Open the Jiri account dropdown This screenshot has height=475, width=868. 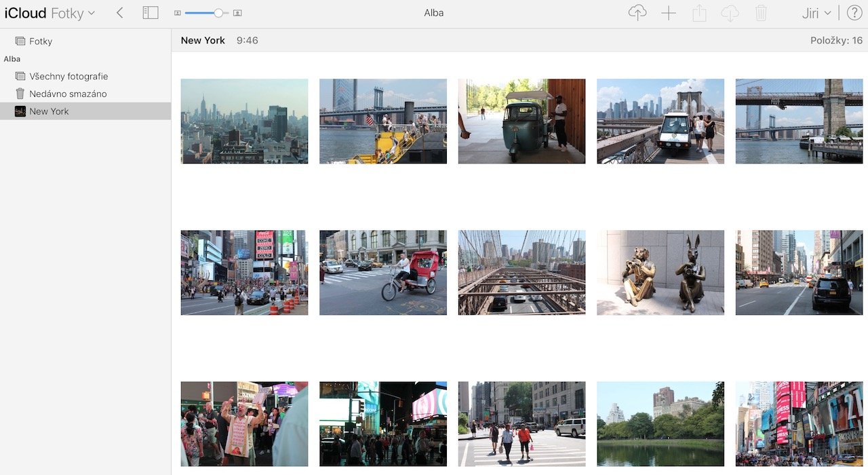[816, 13]
